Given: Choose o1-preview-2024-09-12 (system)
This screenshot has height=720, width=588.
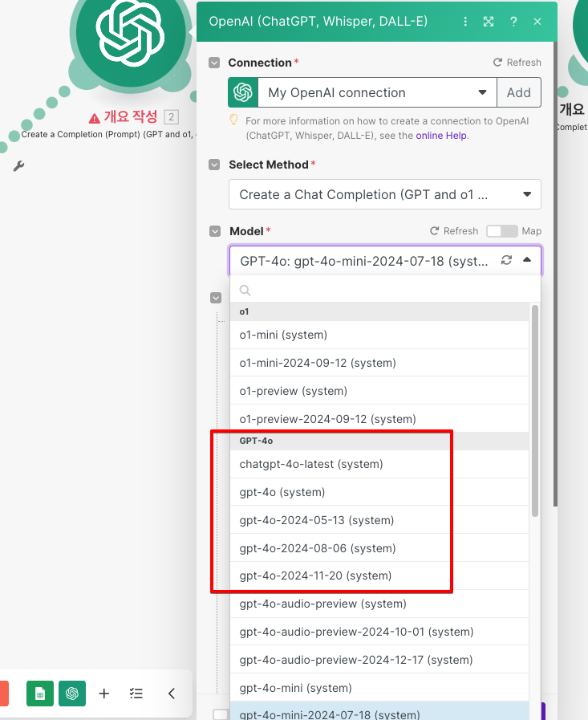Looking at the screenshot, I should [379, 419].
